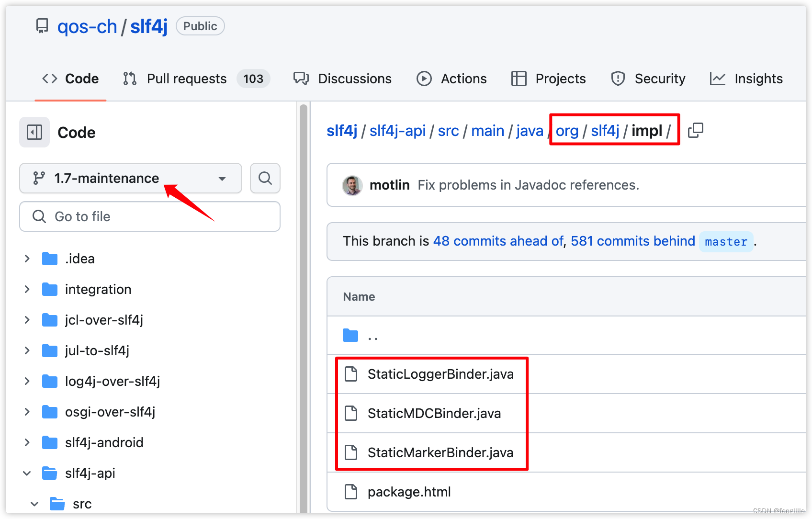Click the master branch label

point(726,241)
